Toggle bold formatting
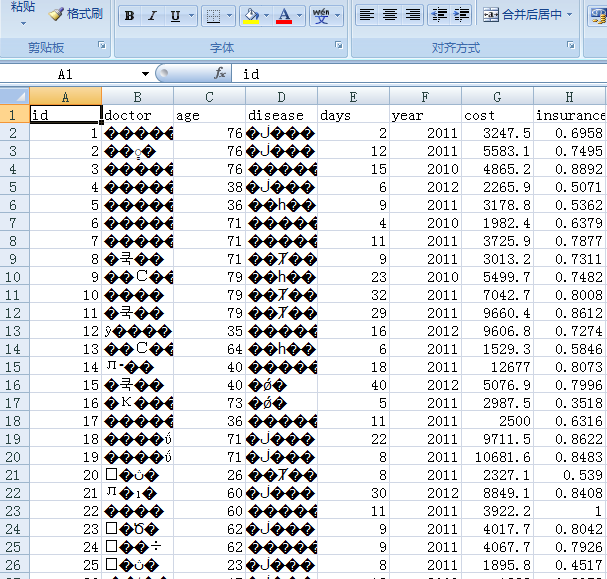Viewport: 607px width, 579px height. (x=129, y=16)
